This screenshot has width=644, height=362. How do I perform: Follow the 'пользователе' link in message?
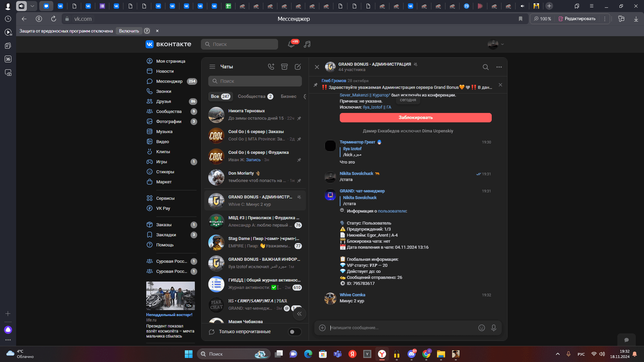pos(392,211)
